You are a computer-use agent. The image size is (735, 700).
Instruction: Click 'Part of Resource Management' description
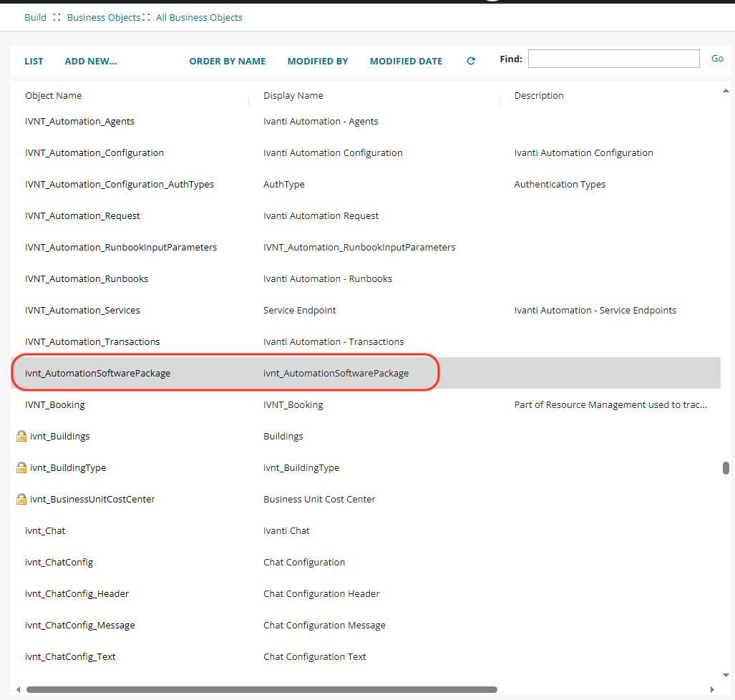point(610,404)
